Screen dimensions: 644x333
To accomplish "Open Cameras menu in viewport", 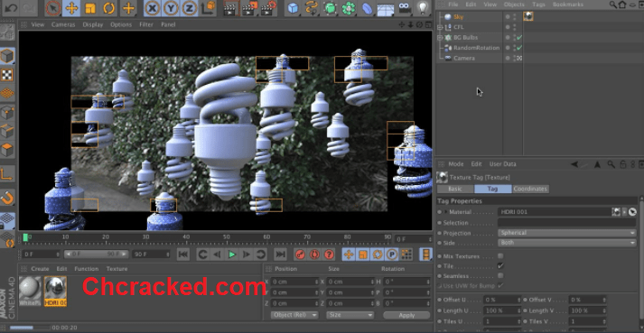I will pos(63,24).
